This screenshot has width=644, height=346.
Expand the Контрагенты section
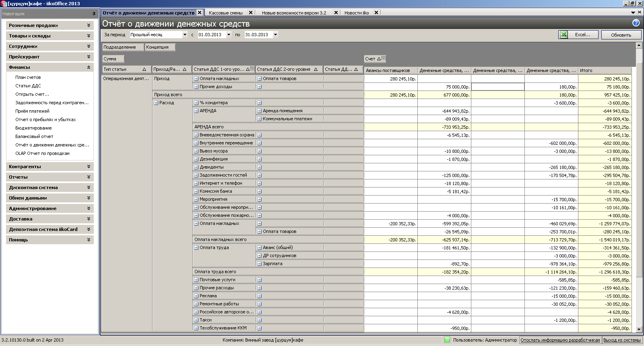pos(50,167)
